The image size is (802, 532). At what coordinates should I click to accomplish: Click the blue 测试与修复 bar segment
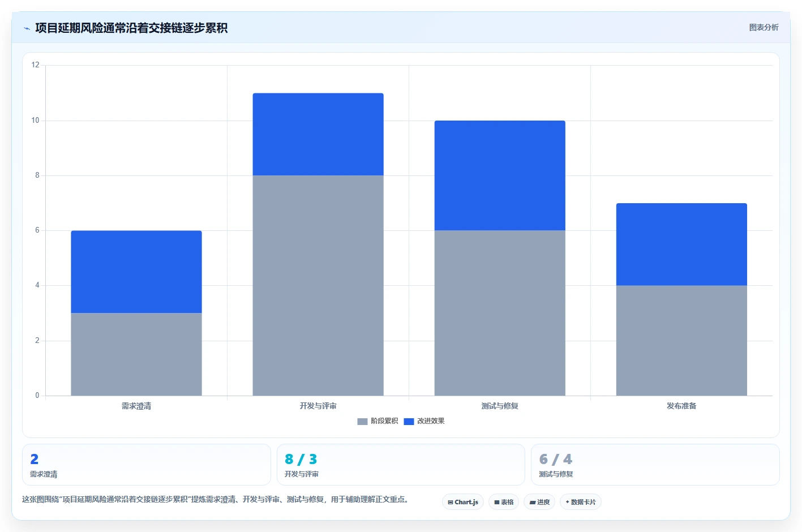click(x=500, y=175)
